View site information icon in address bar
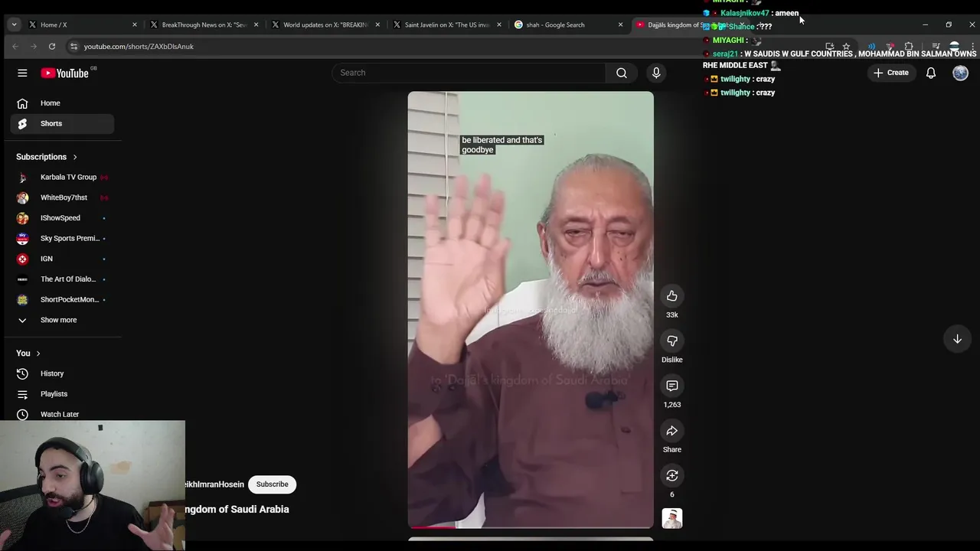 click(73, 47)
